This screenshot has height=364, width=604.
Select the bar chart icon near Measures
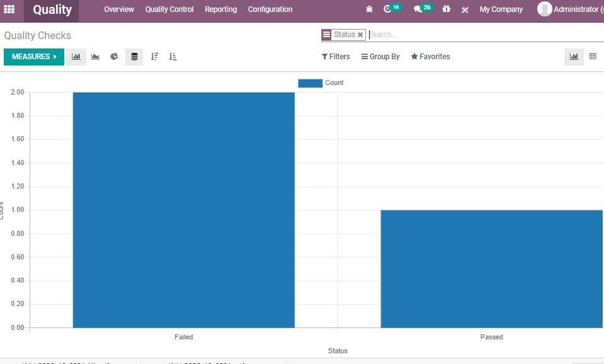[76, 57]
